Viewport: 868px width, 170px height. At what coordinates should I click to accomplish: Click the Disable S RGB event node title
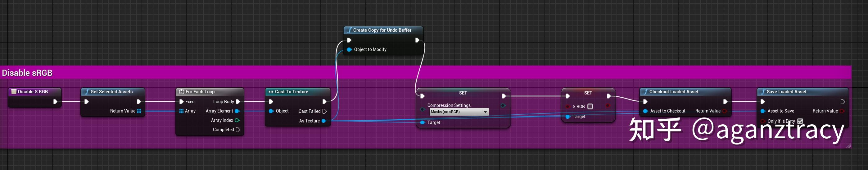[x=33, y=92]
